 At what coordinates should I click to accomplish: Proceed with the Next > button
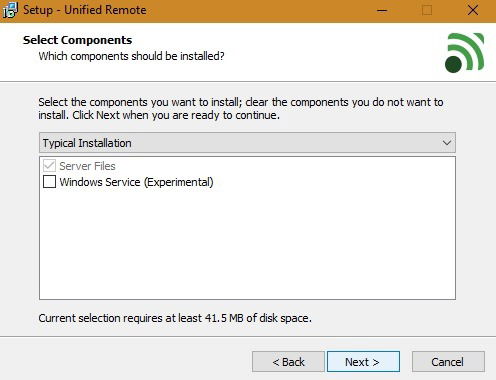[x=363, y=362]
